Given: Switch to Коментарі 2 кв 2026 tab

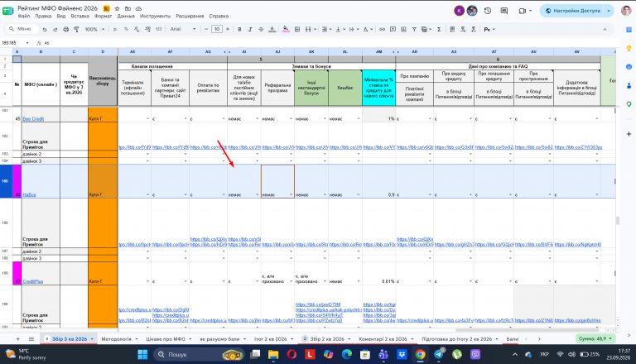Looking at the screenshot, I should (383, 339).
